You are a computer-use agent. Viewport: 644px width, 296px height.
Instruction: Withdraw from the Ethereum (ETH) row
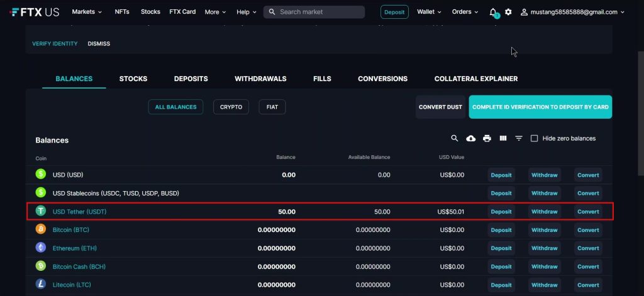click(x=544, y=248)
